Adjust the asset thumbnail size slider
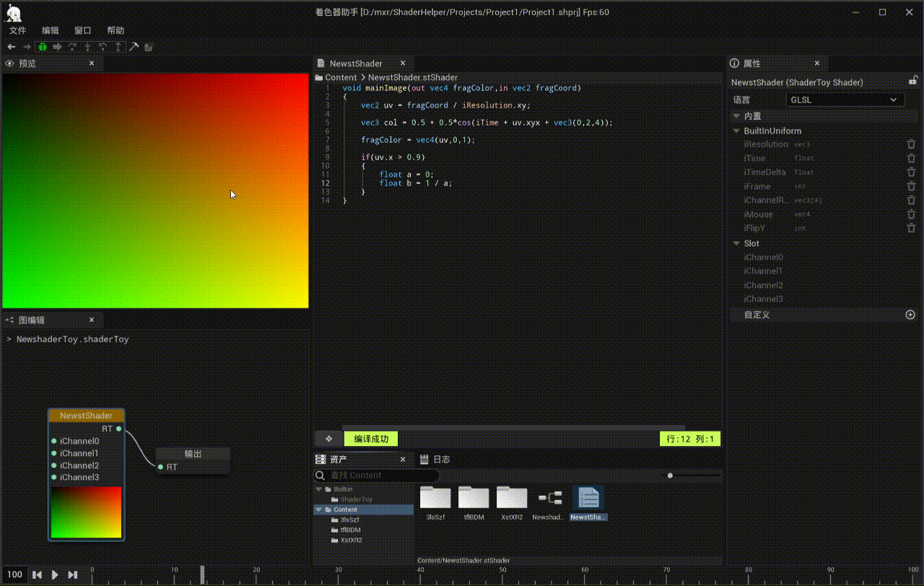This screenshot has height=586, width=924. 670,475
